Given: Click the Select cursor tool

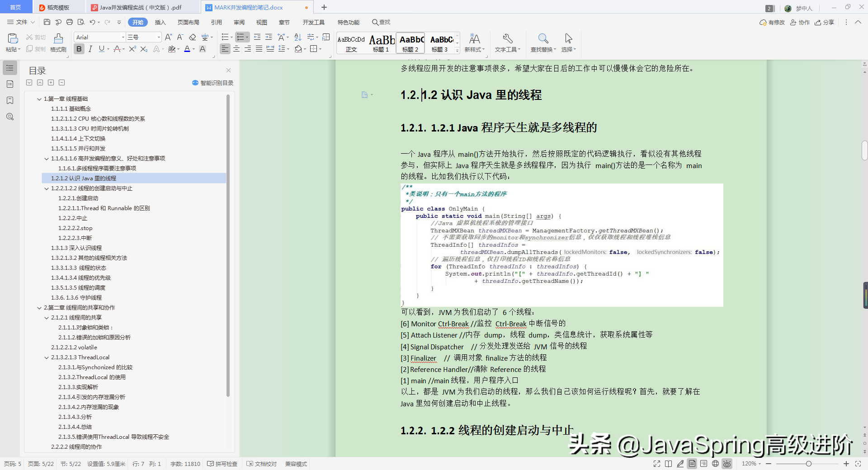Looking at the screenshot, I should click(568, 38).
